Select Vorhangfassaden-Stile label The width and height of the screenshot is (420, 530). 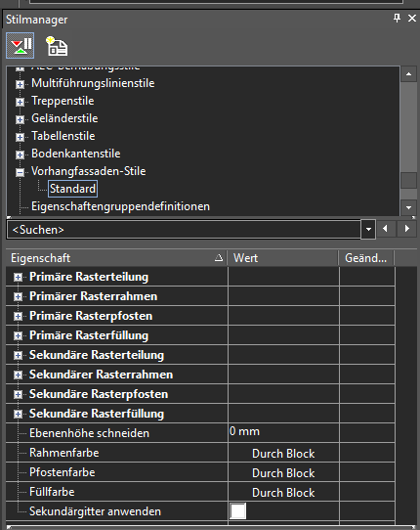click(x=89, y=171)
